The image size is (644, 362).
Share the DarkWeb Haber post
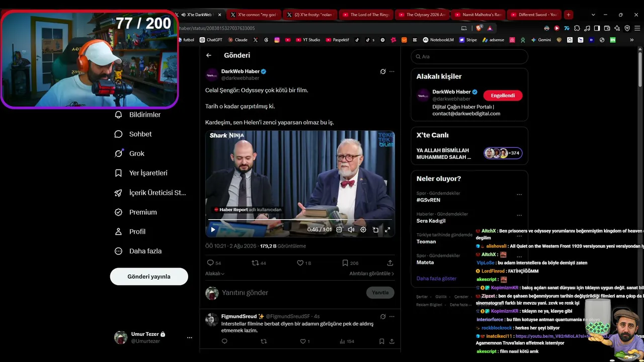pyautogui.click(x=390, y=263)
